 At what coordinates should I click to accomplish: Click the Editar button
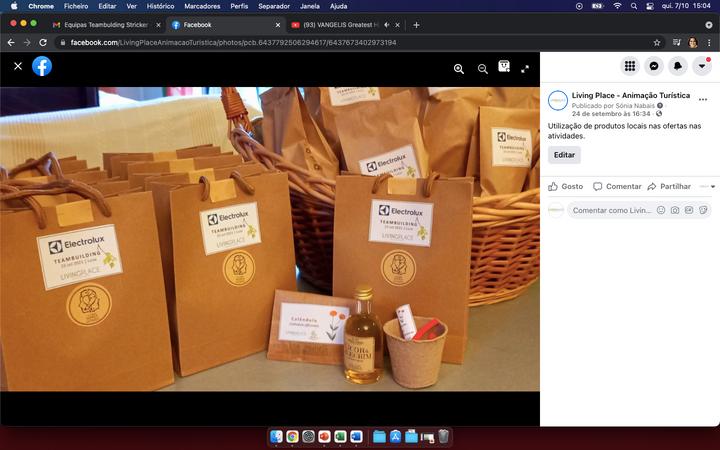pyautogui.click(x=564, y=155)
